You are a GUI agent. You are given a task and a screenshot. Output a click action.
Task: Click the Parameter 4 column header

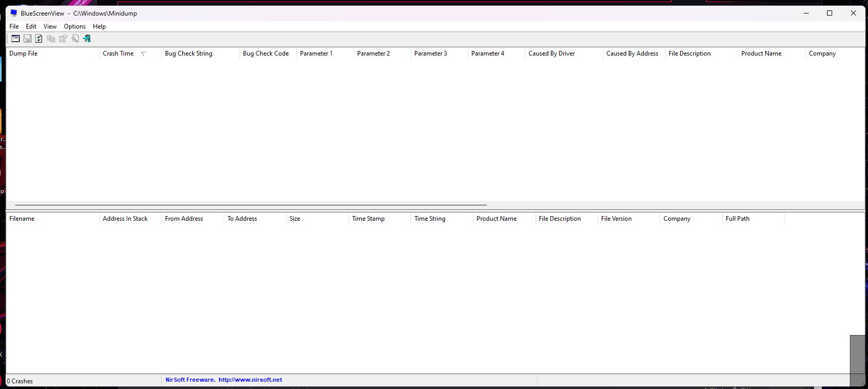point(496,53)
